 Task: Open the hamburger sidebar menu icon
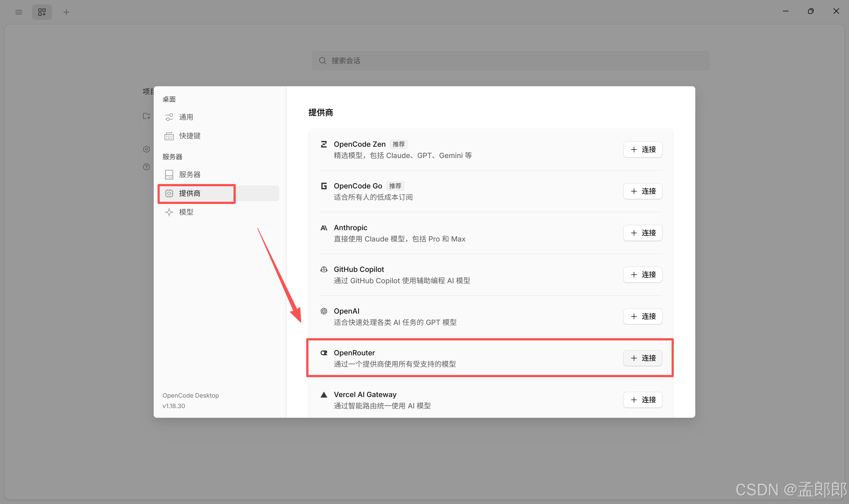tap(19, 12)
